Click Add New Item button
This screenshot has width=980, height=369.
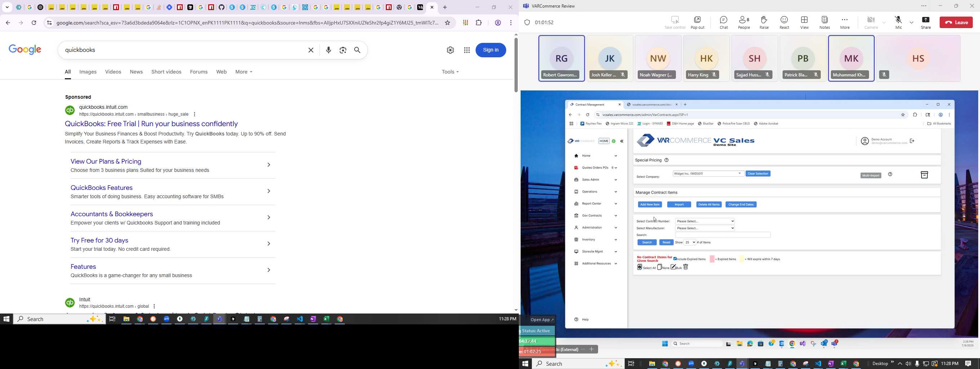(x=650, y=205)
